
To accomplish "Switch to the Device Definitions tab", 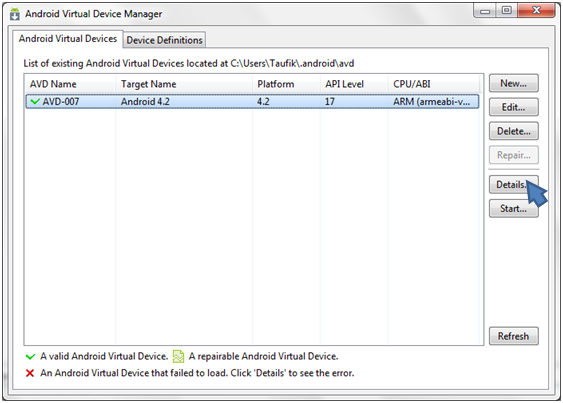I will pos(164,40).
